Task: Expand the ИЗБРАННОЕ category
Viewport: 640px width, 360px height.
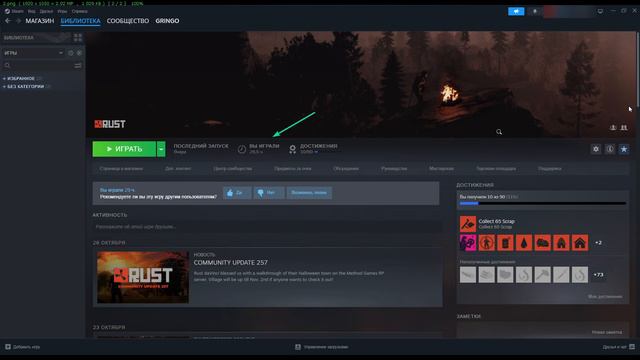Action: coord(21,78)
